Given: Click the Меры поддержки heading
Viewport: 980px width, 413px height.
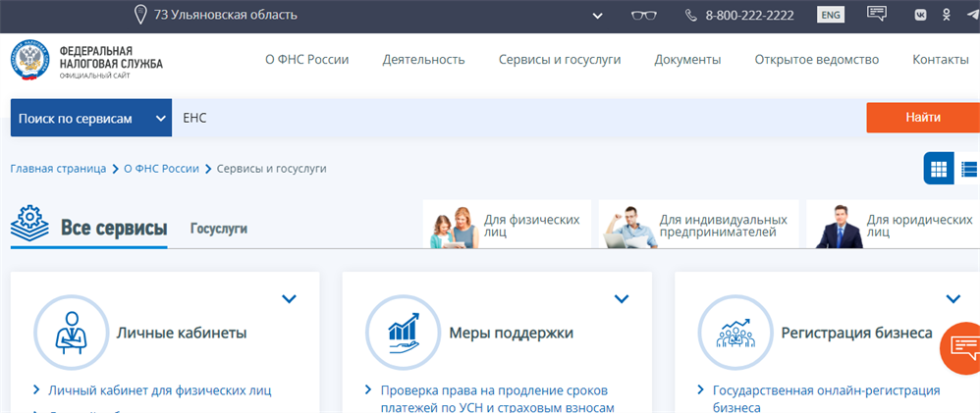Looking at the screenshot, I should click(x=512, y=333).
